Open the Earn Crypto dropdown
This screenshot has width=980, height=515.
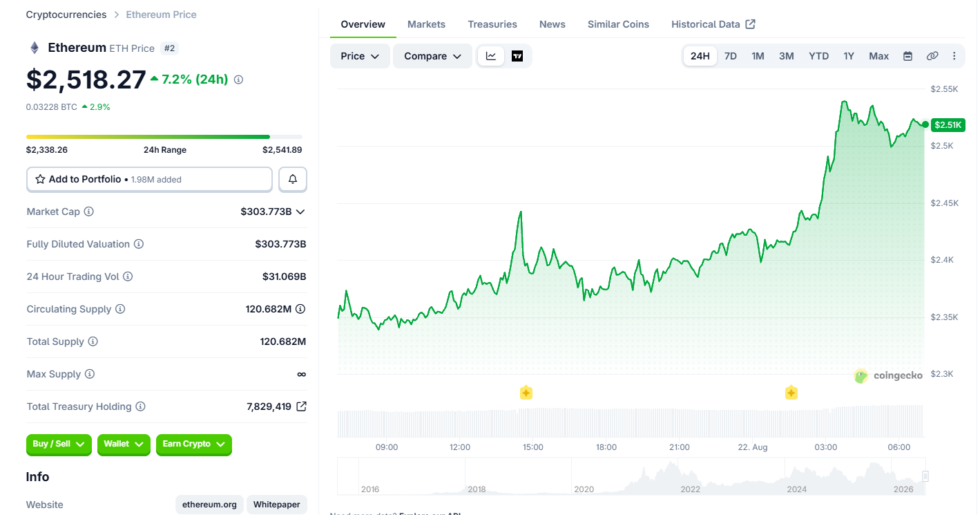pyautogui.click(x=194, y=444)
